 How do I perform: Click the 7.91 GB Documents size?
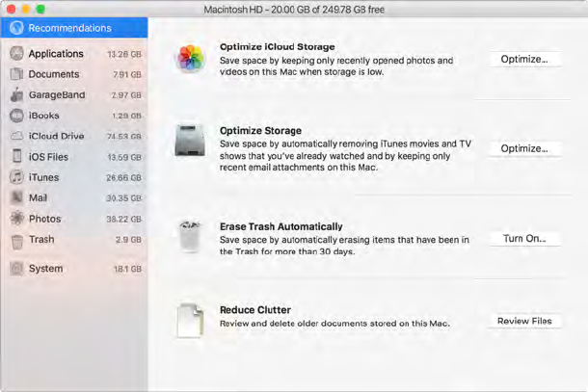tap(127, 74)
